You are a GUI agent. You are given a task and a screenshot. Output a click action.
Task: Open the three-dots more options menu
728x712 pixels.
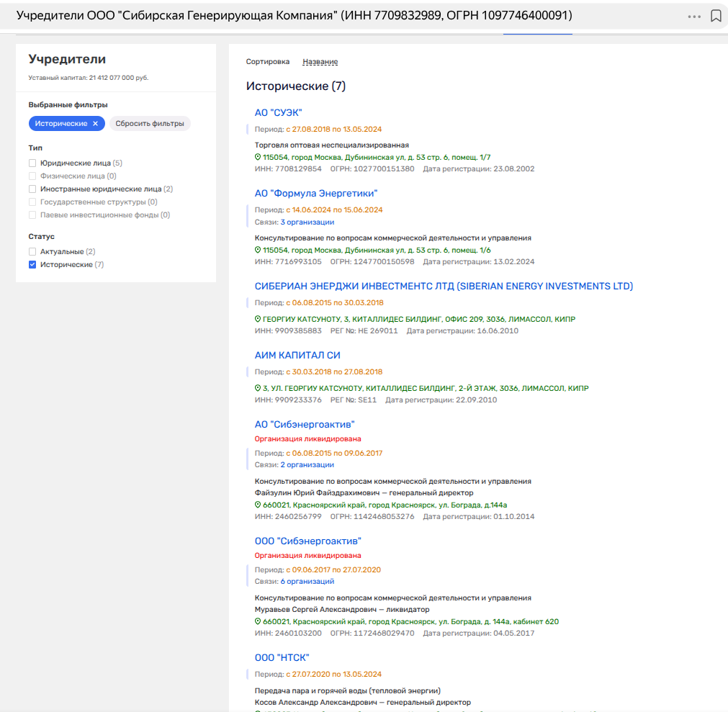[x=694, y=16]
